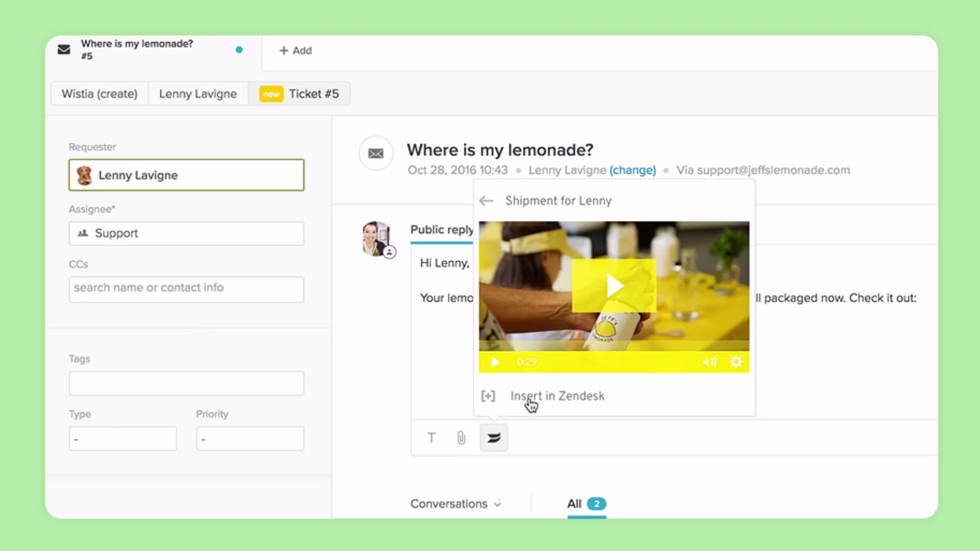This screenshot has height=551, width=980.
Task: Open the video settings gear
Action: [736, 362]
